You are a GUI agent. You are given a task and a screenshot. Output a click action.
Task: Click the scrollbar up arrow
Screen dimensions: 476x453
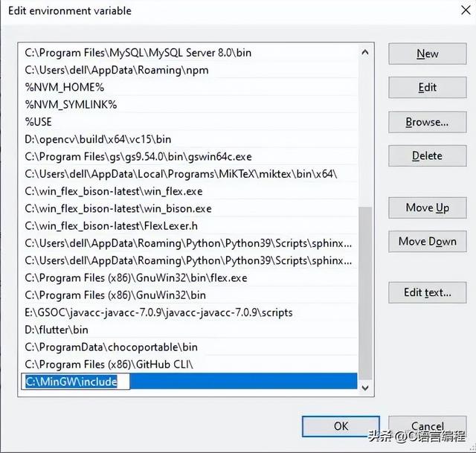click(x=365, y=53)
